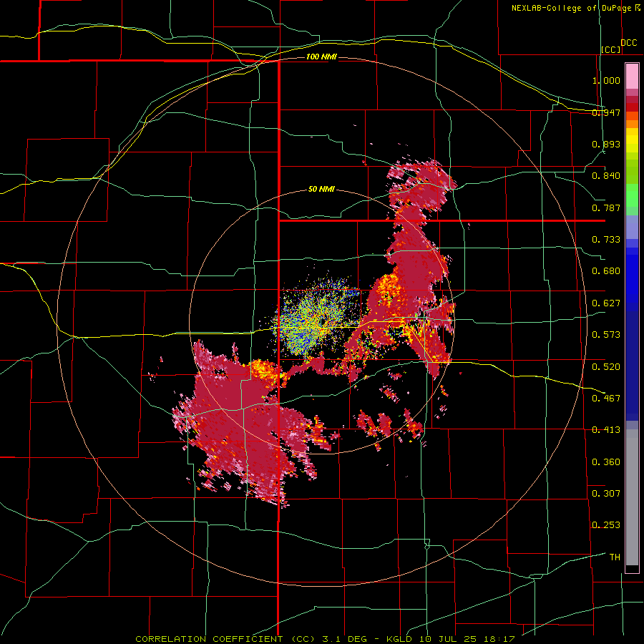Screen dimensions: 644x644
Task: Click the 0.840 scale value
Action: click(606, 176)
